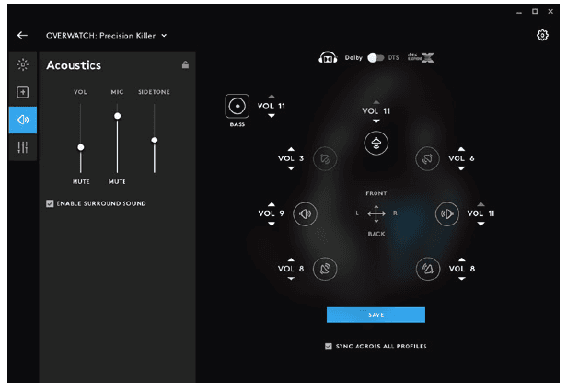Lower front-left VOL 3 with down arrow
This screenshot has width=567, height=392.
click(x=291, y=168)
